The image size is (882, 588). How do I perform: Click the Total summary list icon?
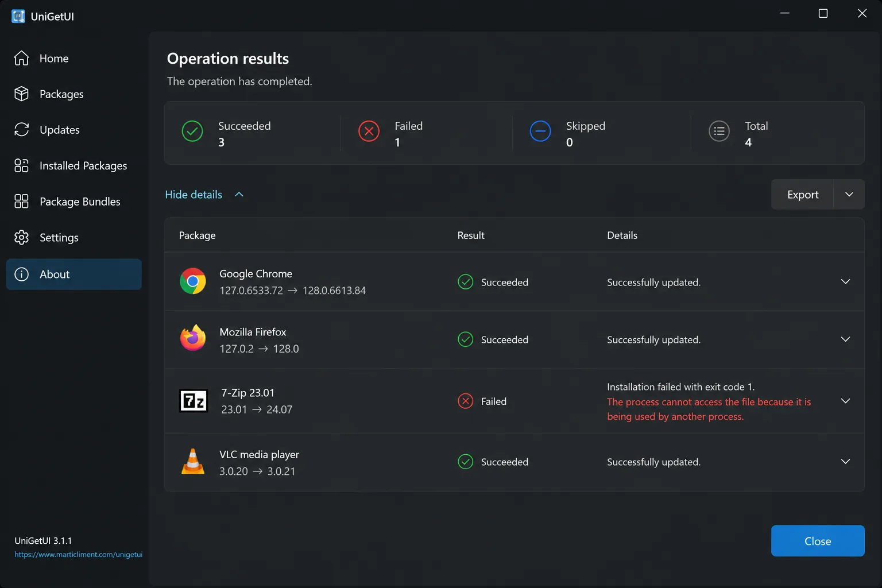(719, 131)
